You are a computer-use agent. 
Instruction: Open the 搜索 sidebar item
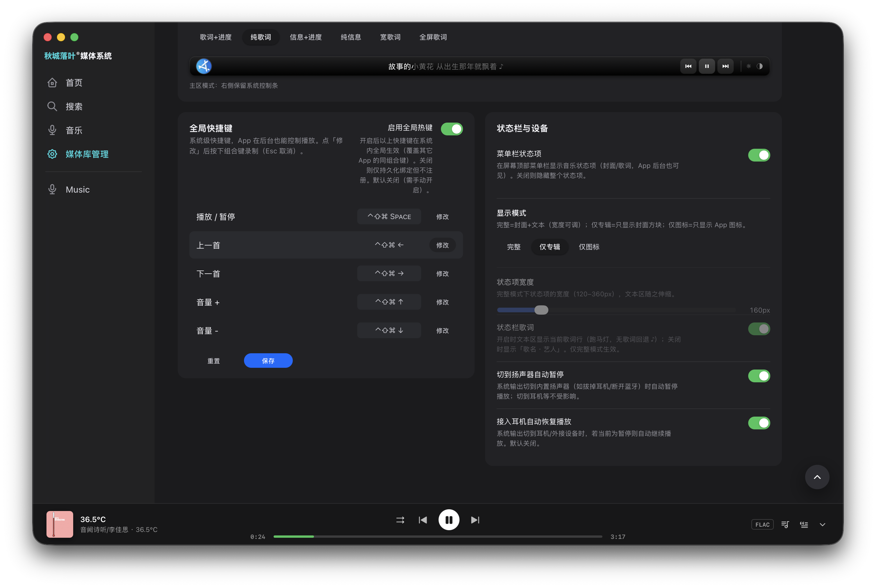[x=93, y=107]
